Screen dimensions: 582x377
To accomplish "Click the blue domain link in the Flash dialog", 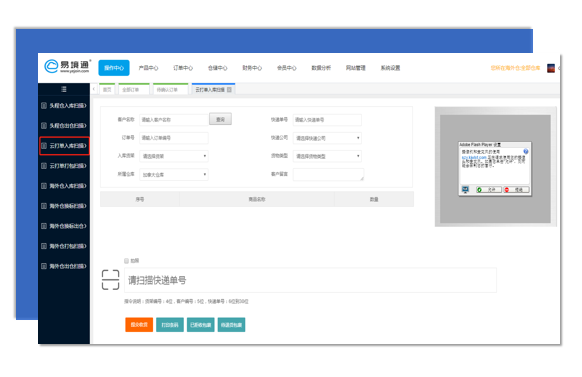I will pos(474,157).
